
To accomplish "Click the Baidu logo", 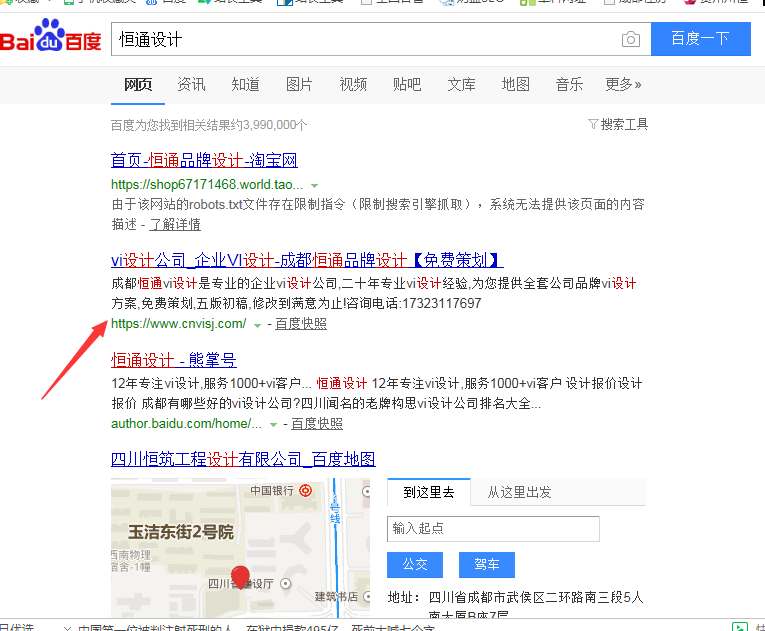I will pos(50,39).
